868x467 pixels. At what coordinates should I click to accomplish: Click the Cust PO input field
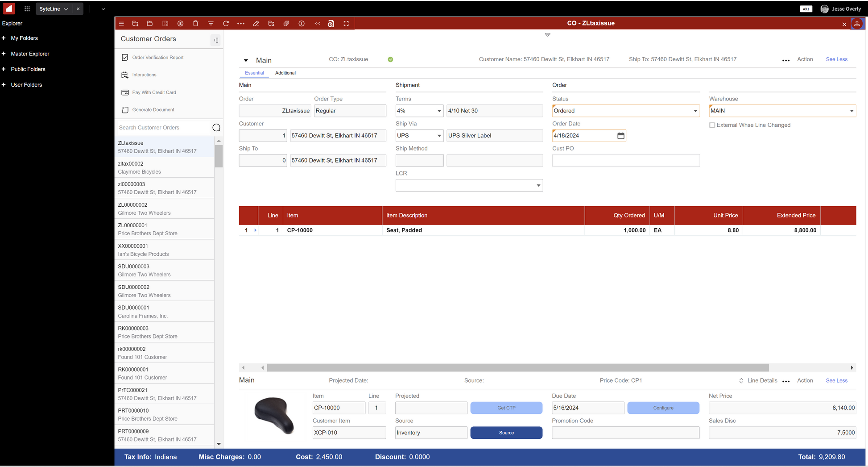pyautogui.click(x=625, y=161)
